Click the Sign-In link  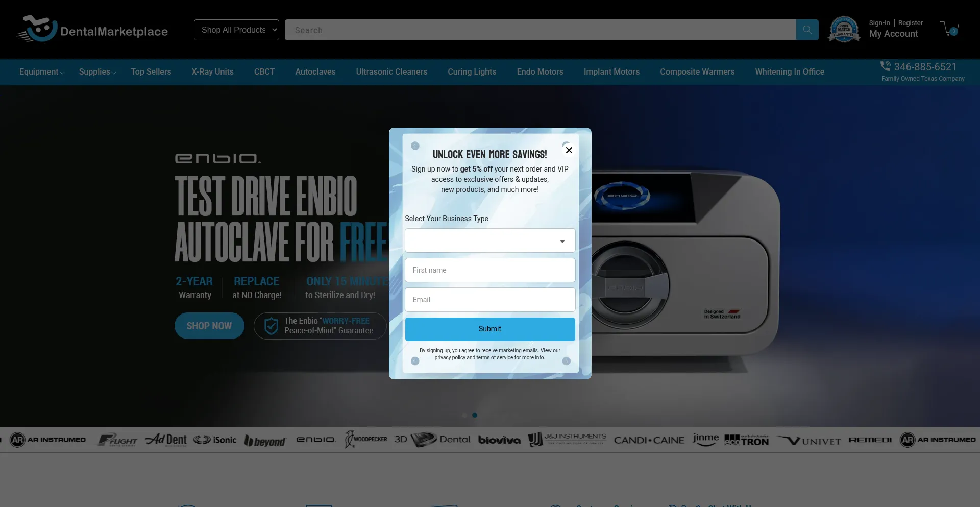point(879,23)
